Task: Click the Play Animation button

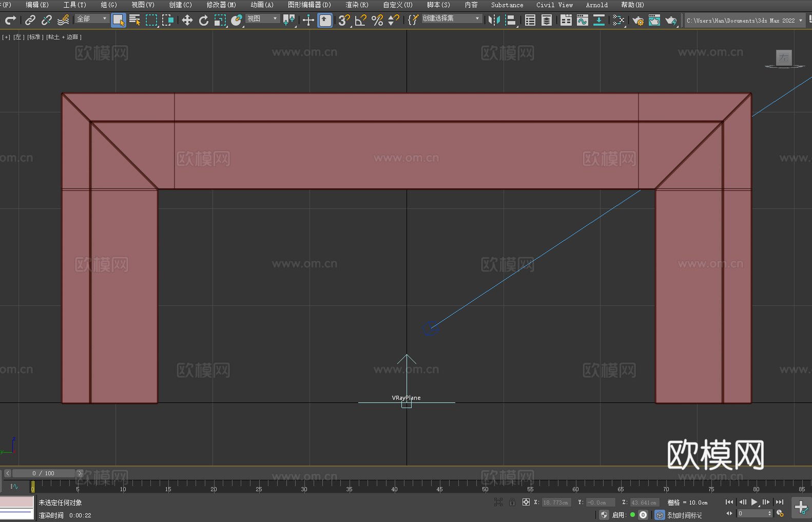Action: [754, 502]
